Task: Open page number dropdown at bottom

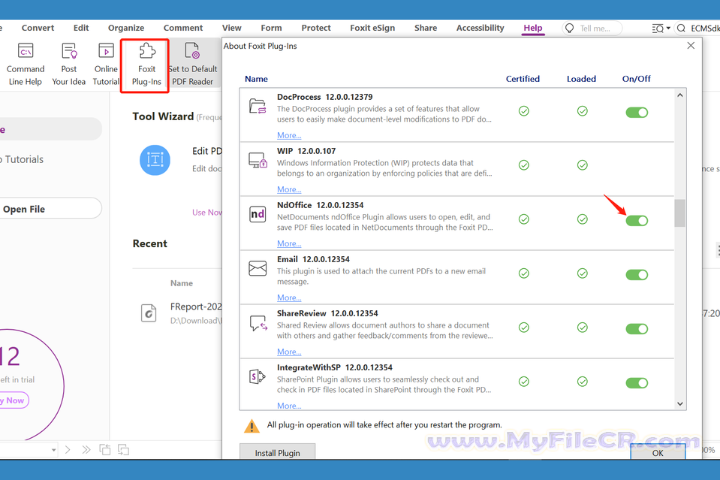Action: (x=54, y=450)
